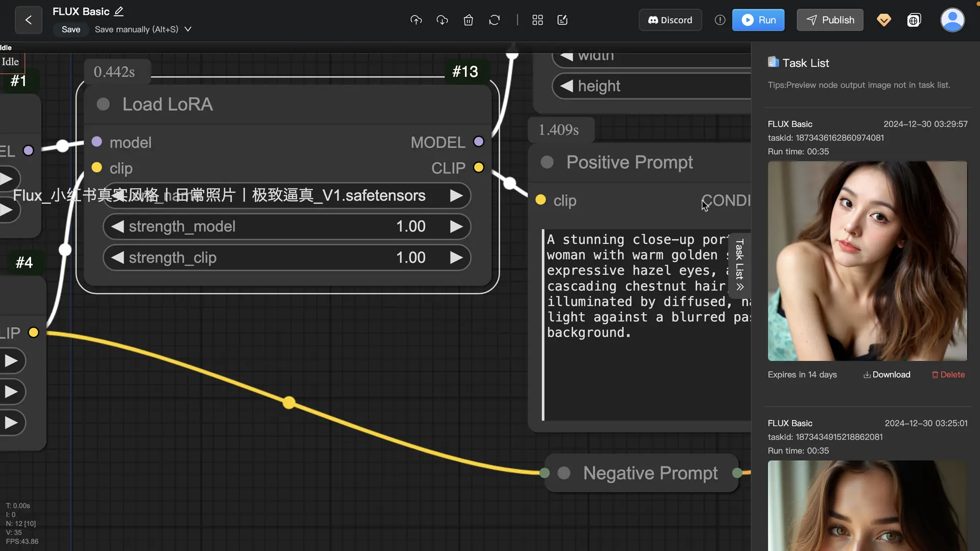The height and width of the screenshot is (551, 980).
Task: Click the #1 node badge
Action: (18, 81)
